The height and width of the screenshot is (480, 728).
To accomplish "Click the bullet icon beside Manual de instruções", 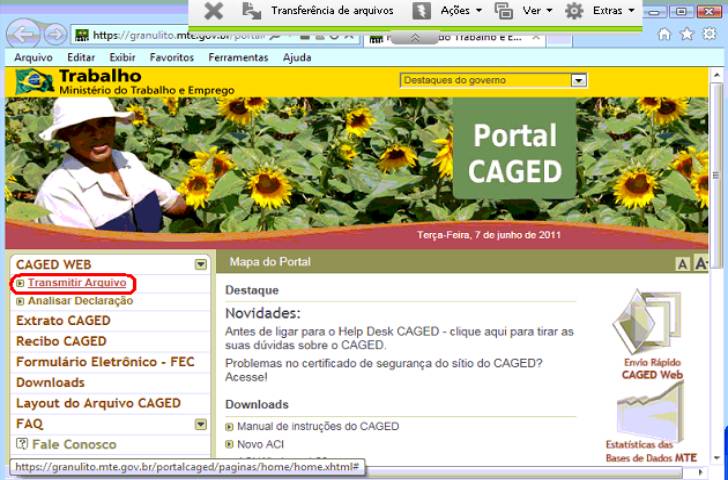I will coord(229,427).
